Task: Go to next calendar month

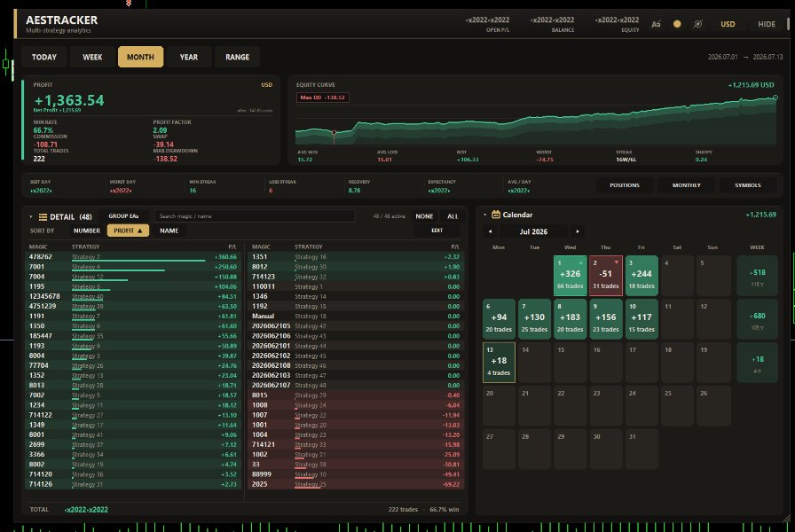Action: (578, 231)
